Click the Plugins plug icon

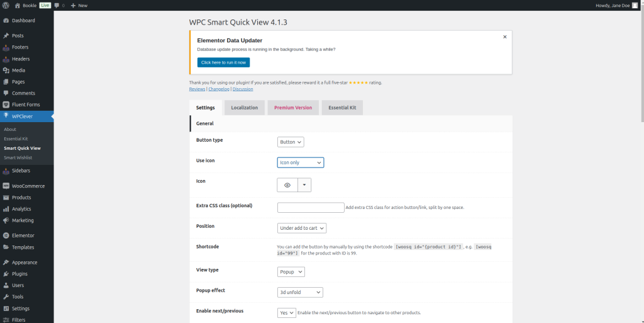tap(6, 274)
